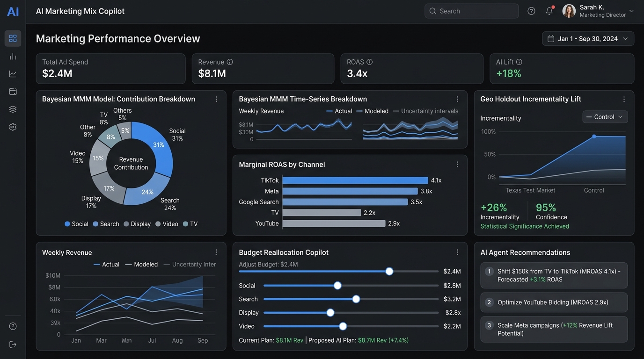Image resolution: width=644 pixels, height=359 pixels.
Task: Open the layers stack icon in sidebar
Action: [x=13, y=109]
